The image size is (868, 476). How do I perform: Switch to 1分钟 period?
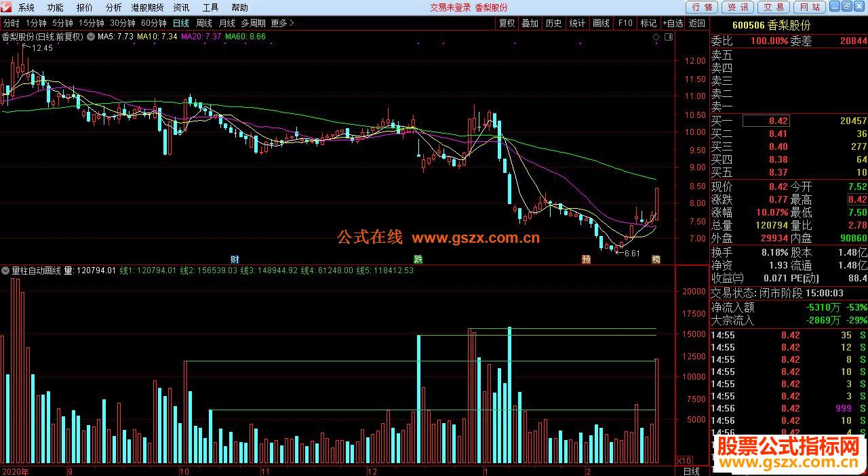pos(36,22)
